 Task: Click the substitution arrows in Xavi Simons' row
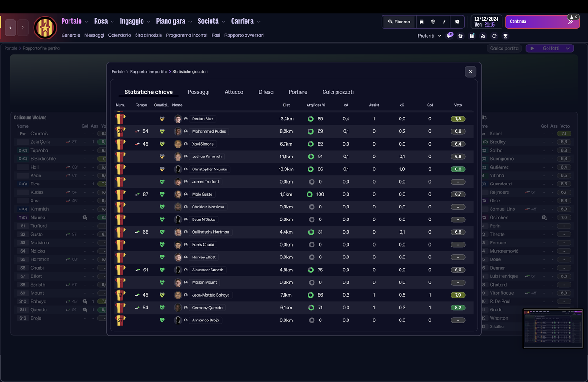[137, 144]
